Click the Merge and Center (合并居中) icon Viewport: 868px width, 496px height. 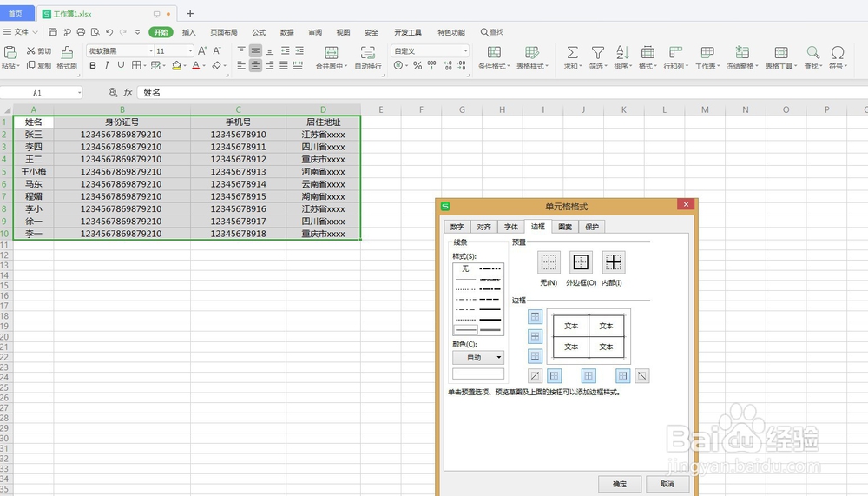pyautogui.click(x=332, y=53)
